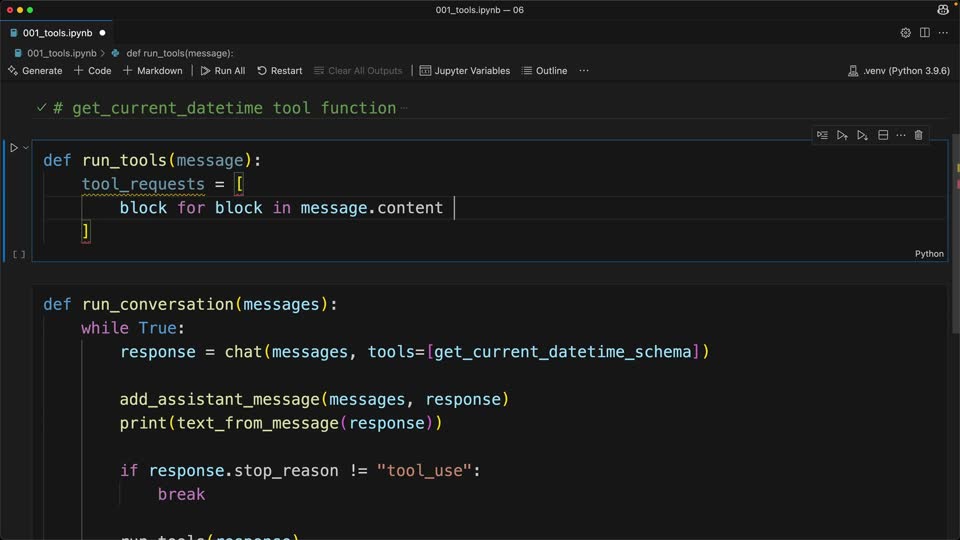Image resolution: width=960 pixels, height=540 pixels.
Task: Add a new Code cell
Action: coord(92,71)
